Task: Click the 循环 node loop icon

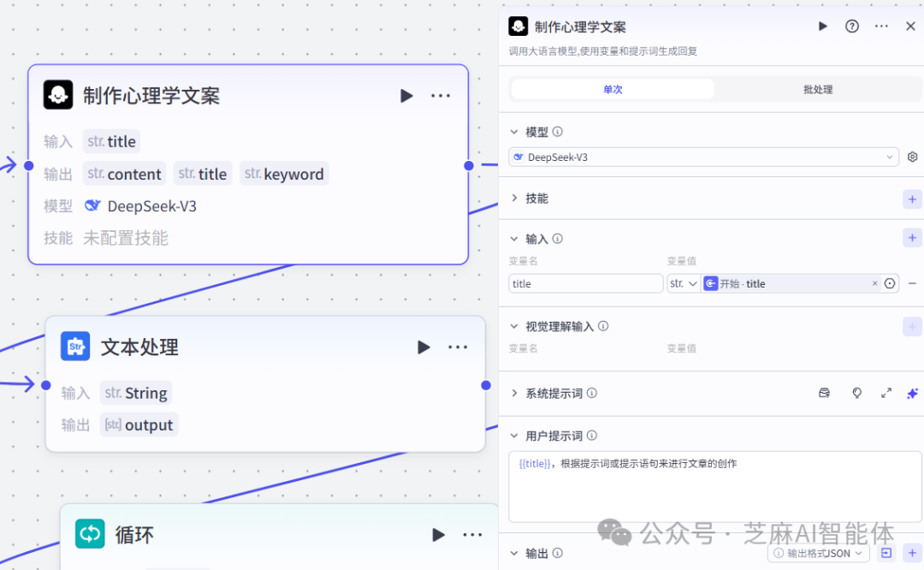Action: (90, 533)
